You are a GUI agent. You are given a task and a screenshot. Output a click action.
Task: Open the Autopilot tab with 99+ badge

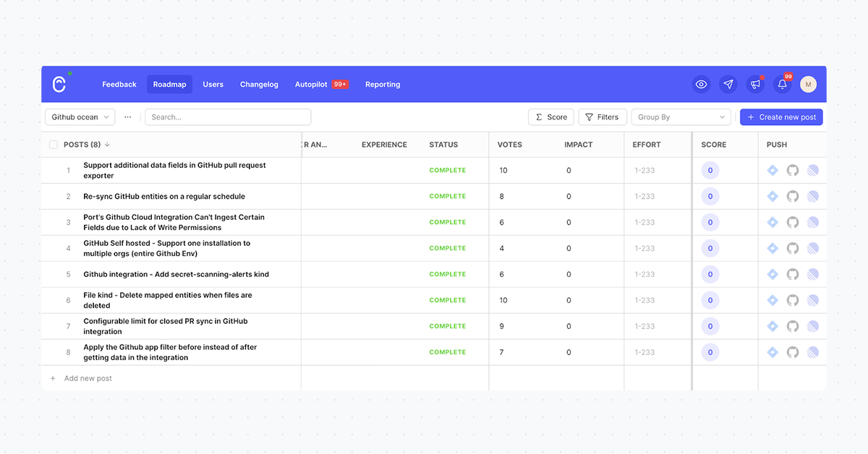tap(321, 85)
